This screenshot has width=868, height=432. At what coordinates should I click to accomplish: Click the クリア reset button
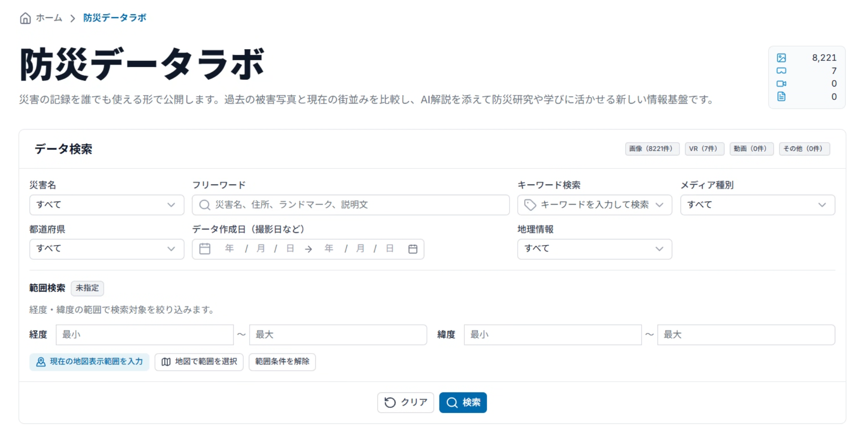click(405, 402)
